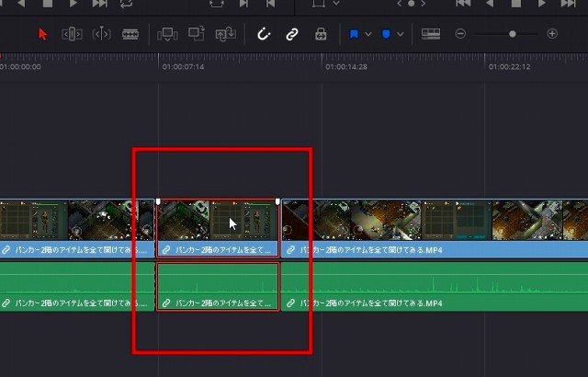Click the Insert clip icon
Screen dimensions: 588x377
click(167, 34)
